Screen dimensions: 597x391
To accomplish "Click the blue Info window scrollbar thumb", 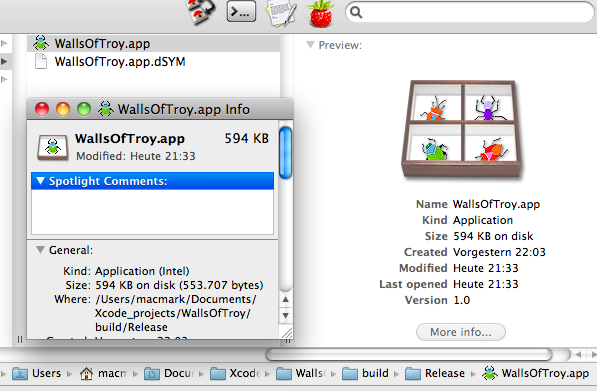I will (x=285, y=153).
